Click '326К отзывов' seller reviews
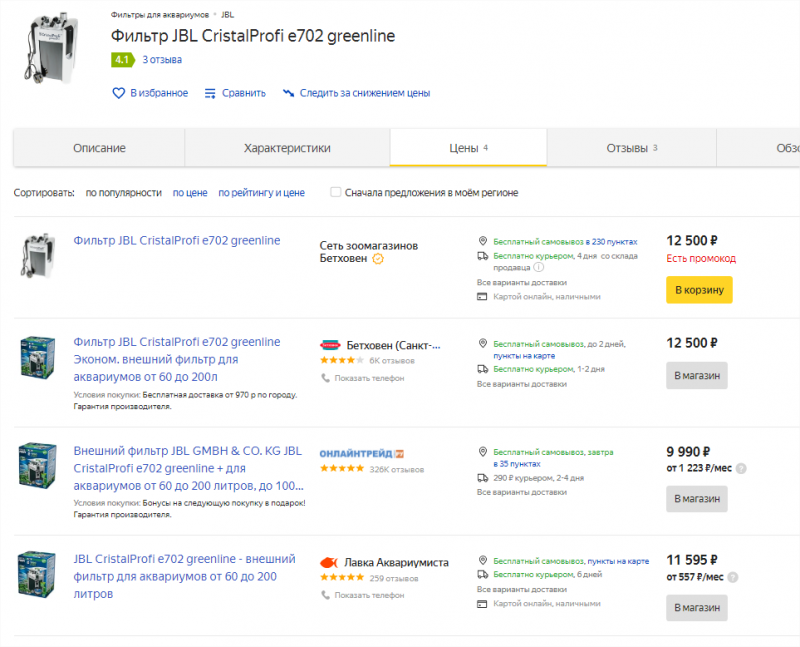 coord(396,469)
